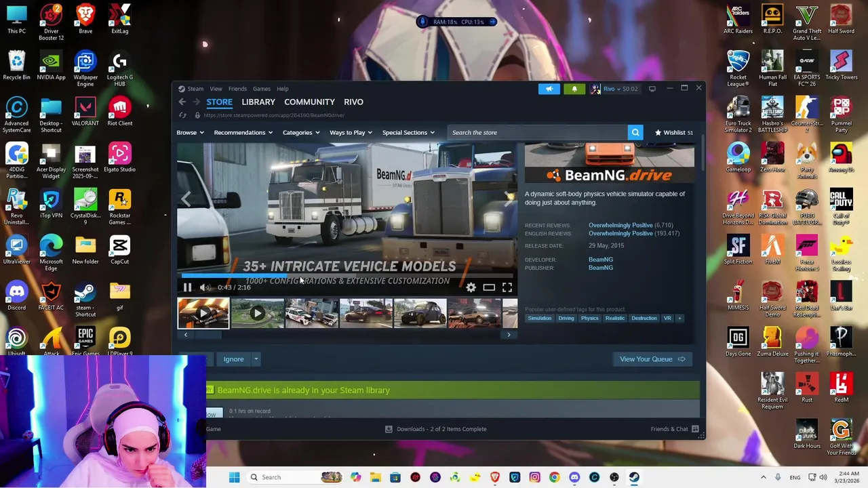Screen dimensions: 868x488
Task: Select the R.E.P.O. desktop icon
Action: point(772,18)
